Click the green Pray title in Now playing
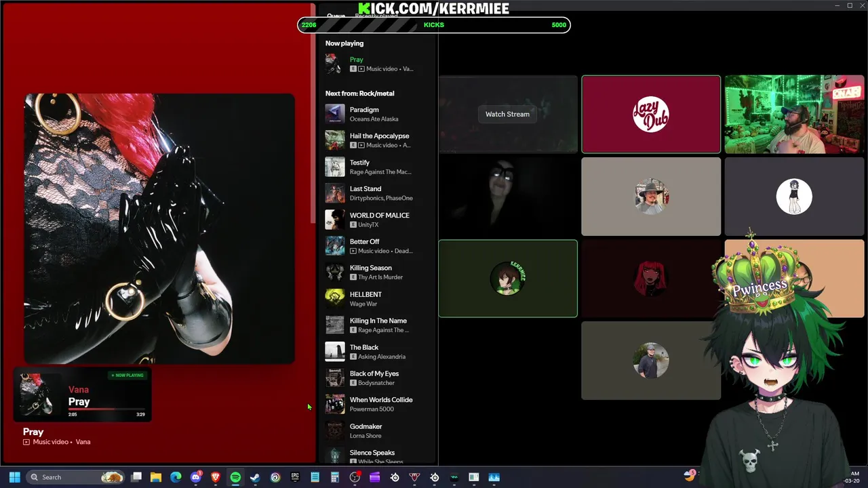 point(357,60)
